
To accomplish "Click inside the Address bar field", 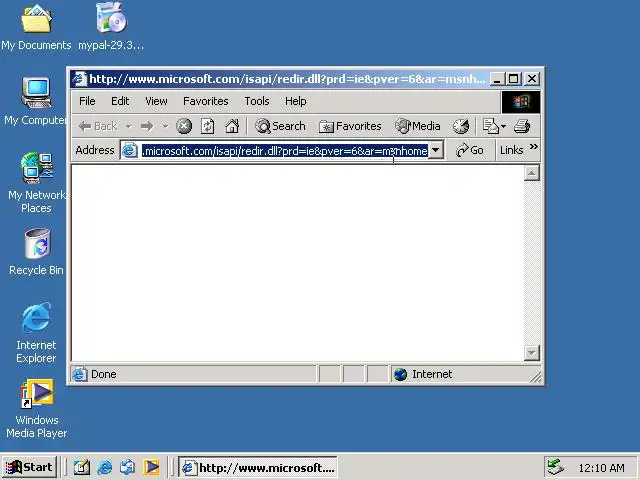I will pyautogui.click(x=284, y=151).
